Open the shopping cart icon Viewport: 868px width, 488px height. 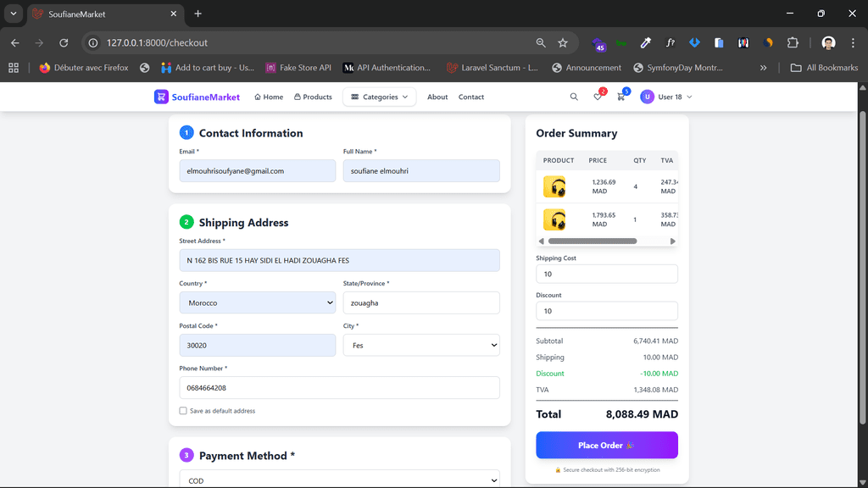[620, 97]
